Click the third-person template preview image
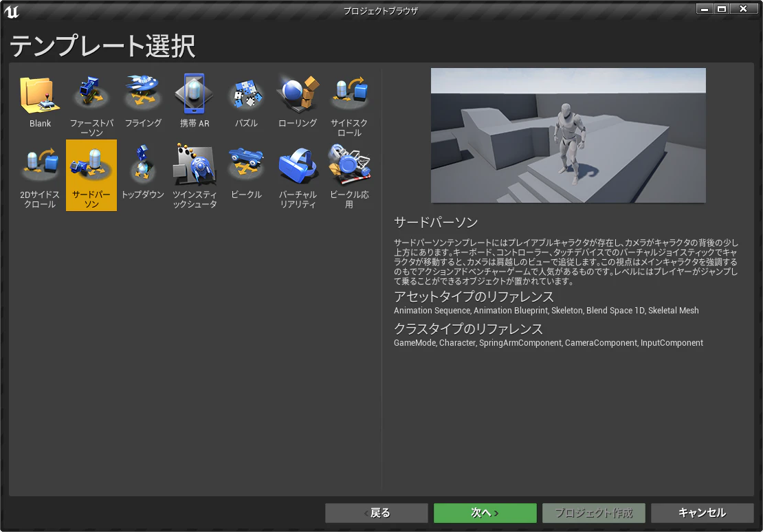Viewport: 763px width, 532px height. (568, 135)
